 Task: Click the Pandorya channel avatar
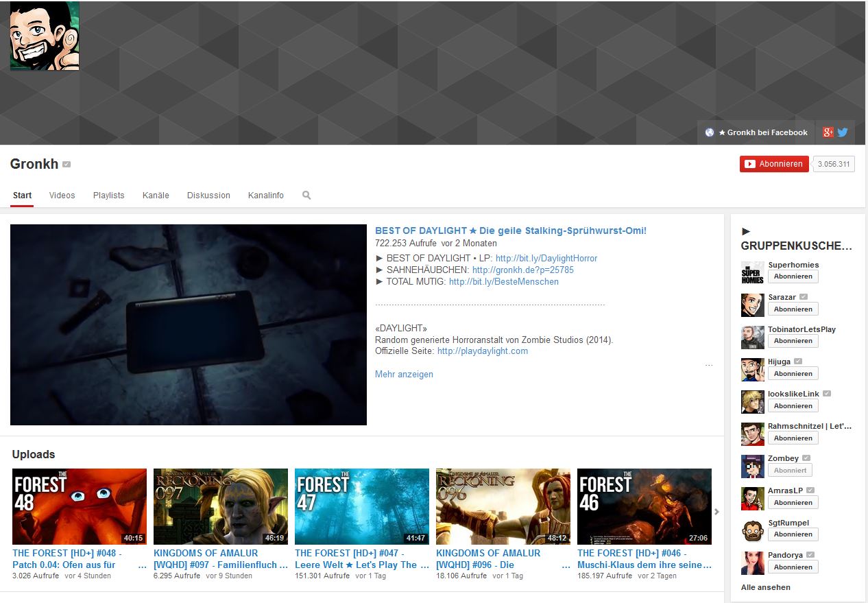(752, 563)
